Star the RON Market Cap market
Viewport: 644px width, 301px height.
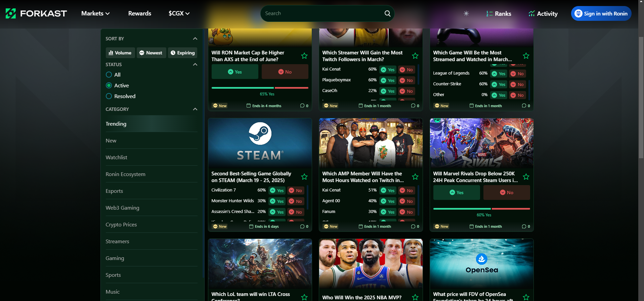304,56
